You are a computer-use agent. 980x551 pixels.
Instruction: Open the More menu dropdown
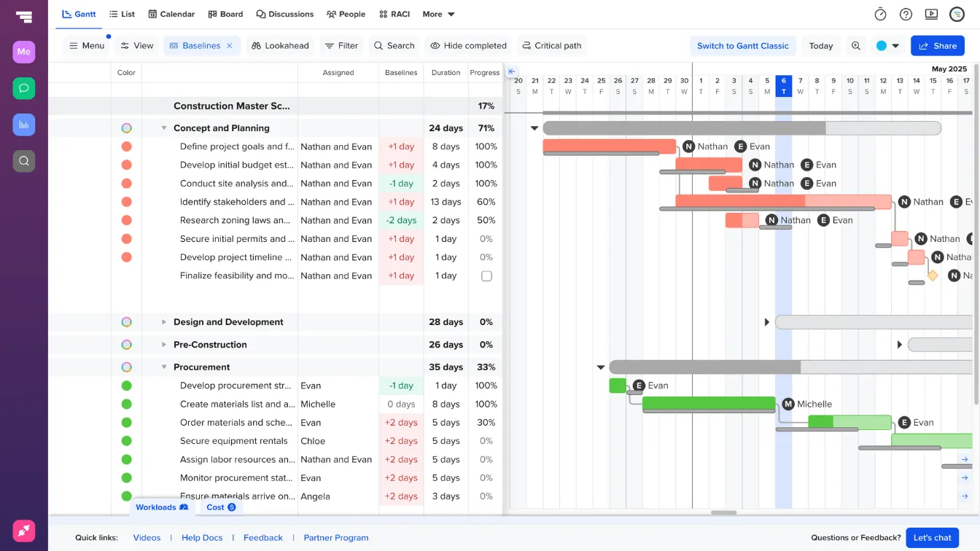pos(438,14)
